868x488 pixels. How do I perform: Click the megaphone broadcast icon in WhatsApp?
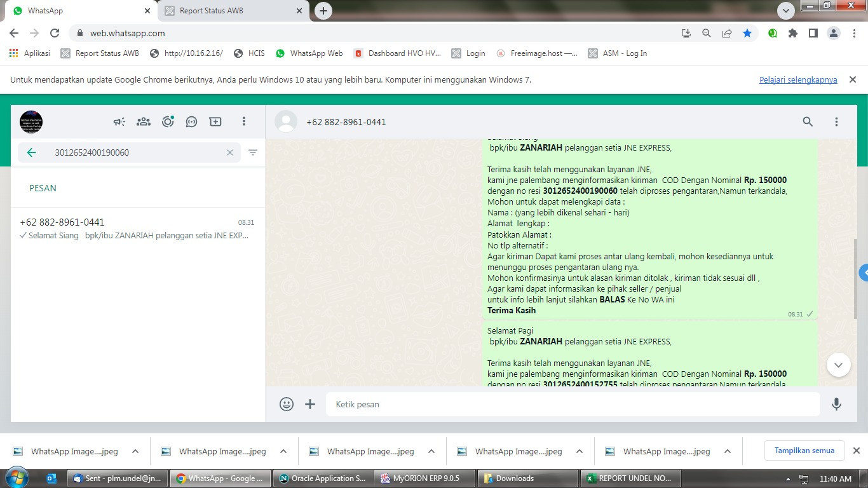pyautogui.click(x=119, y=121)
